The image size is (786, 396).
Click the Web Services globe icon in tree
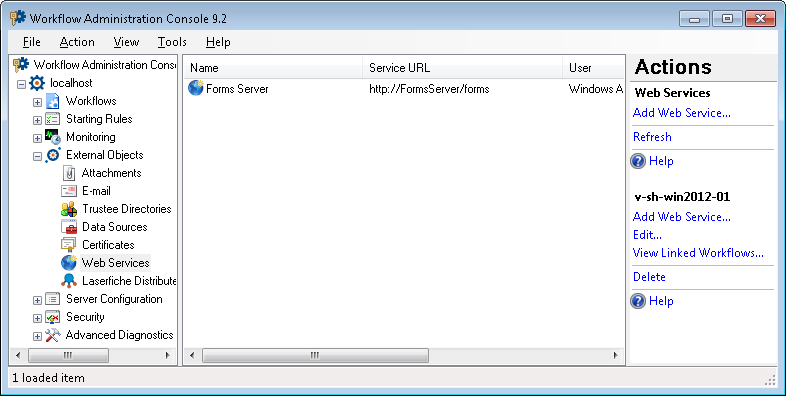coord(69,263)
